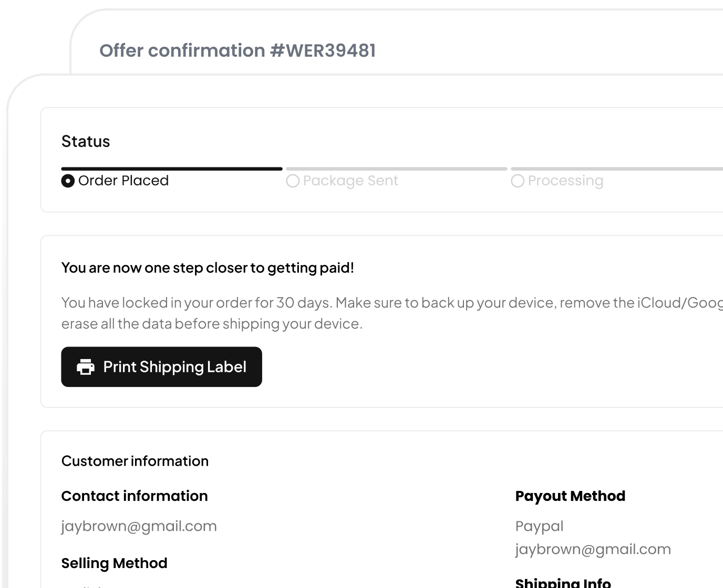Click the Order Placed progress bar segment
The image size is (723, 588).
(x=172, y=169)
